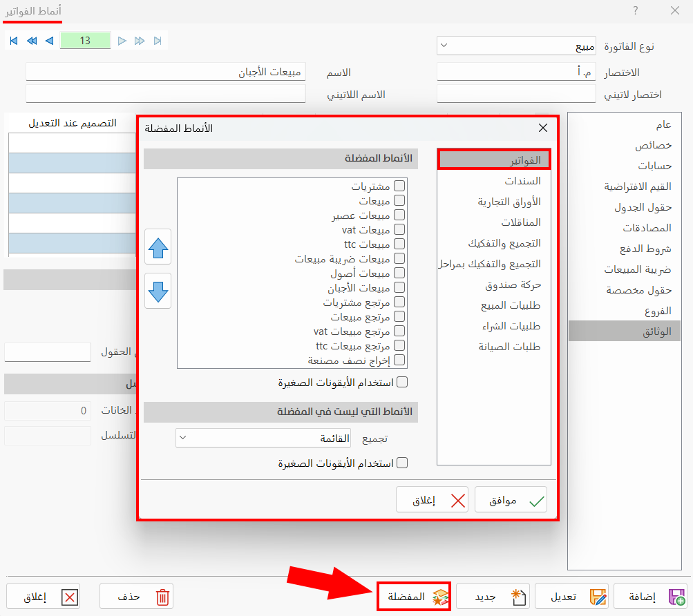Confirm dialog with موافق button
Viewport: 693px width, 616px height.
511,500
